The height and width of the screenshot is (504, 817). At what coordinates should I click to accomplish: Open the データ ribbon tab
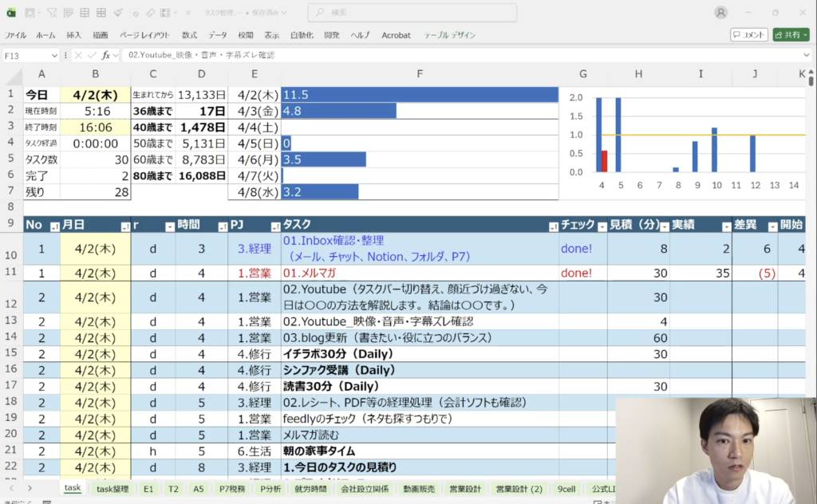pos(217,35)
